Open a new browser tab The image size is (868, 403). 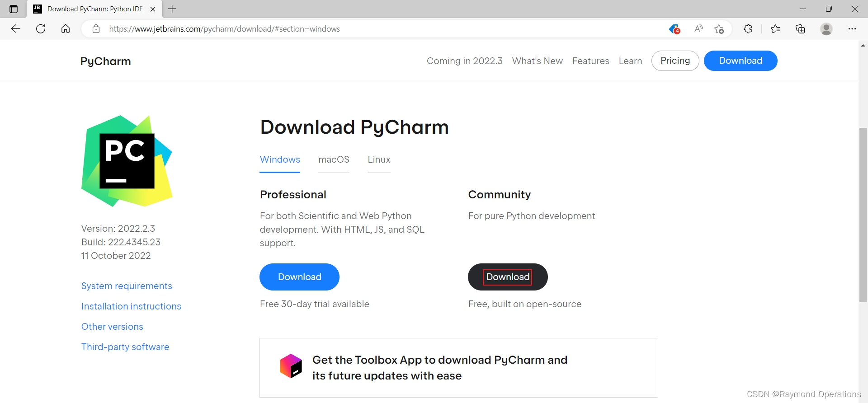point(172,9)
